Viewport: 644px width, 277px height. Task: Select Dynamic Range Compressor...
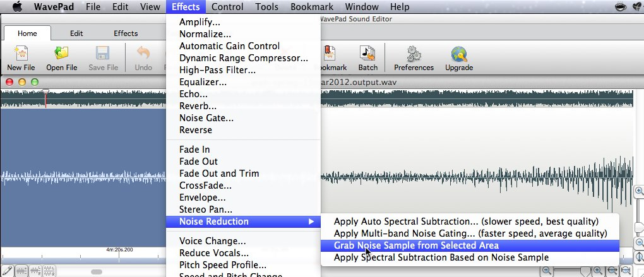tap(243, 58)
